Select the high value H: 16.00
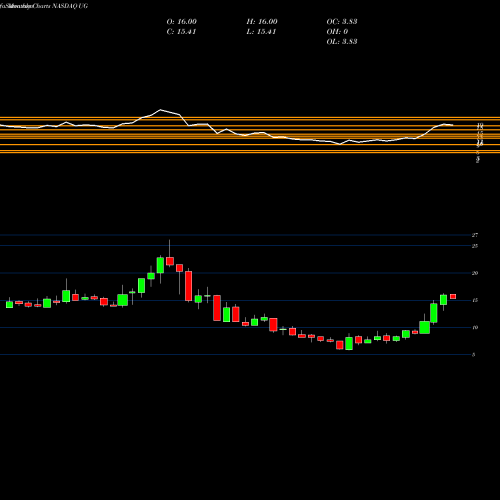Screen dimensions: 500x500 262,22
